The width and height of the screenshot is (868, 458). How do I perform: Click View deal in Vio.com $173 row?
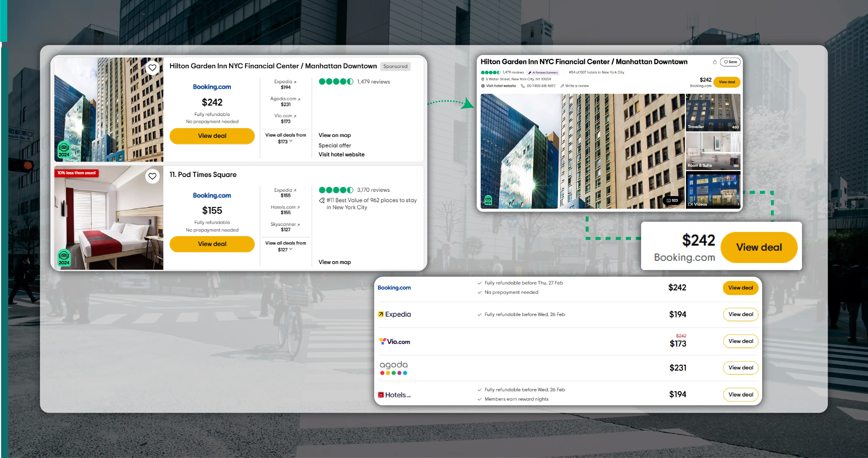tap(740, 341)
